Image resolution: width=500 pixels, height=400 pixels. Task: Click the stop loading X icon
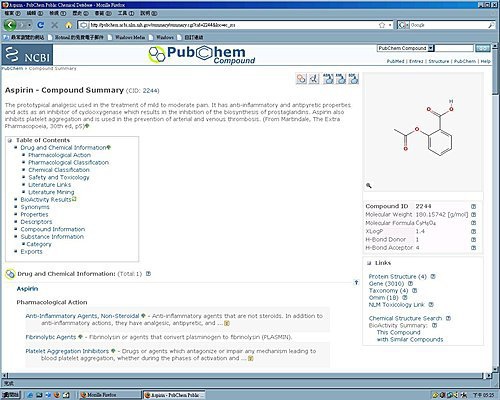(x=55, y=25)
